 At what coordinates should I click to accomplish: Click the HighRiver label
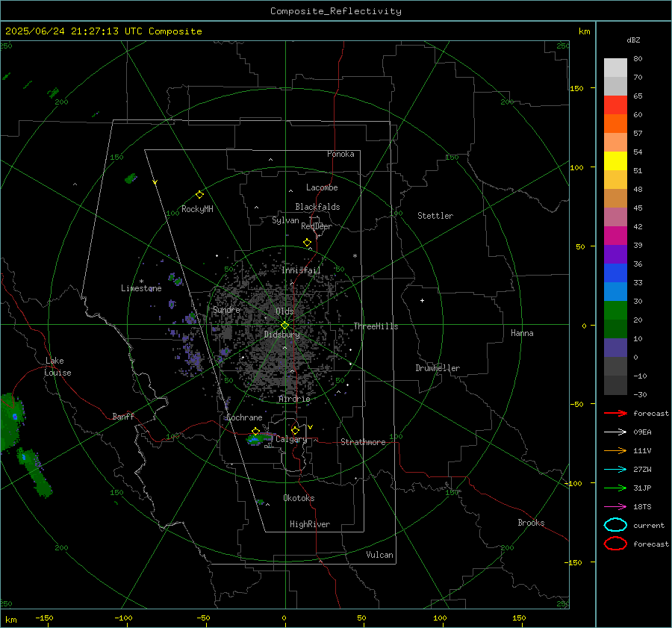310,524
